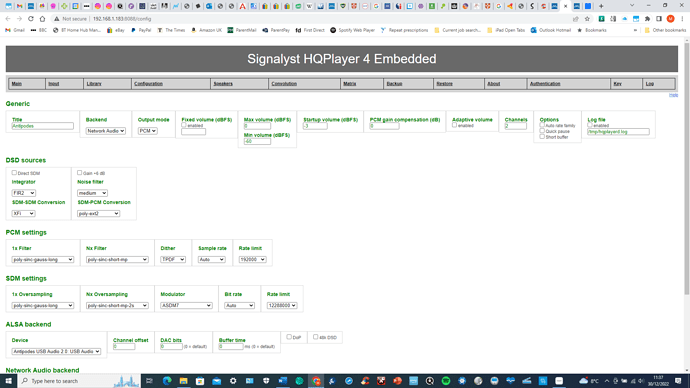The width and height of the screenshot is (690, 388).
Task: Enable the Log file checkbox
Action: 590,125
